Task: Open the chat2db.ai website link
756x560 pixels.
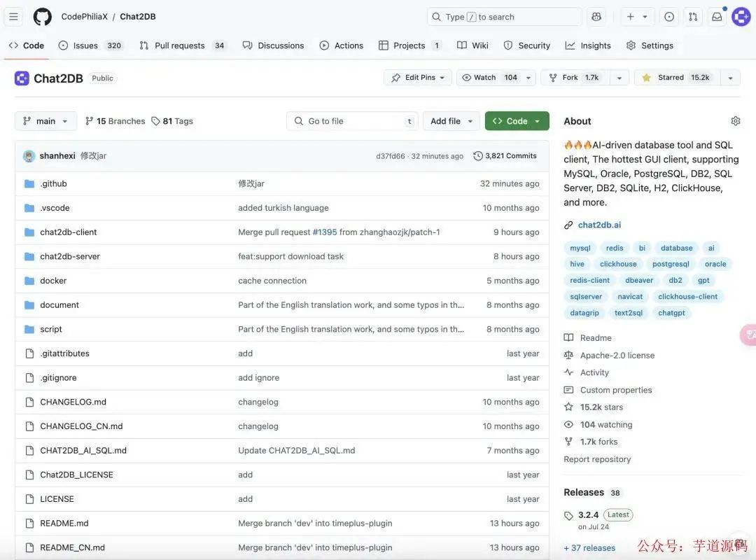Action: pos(599,225)
